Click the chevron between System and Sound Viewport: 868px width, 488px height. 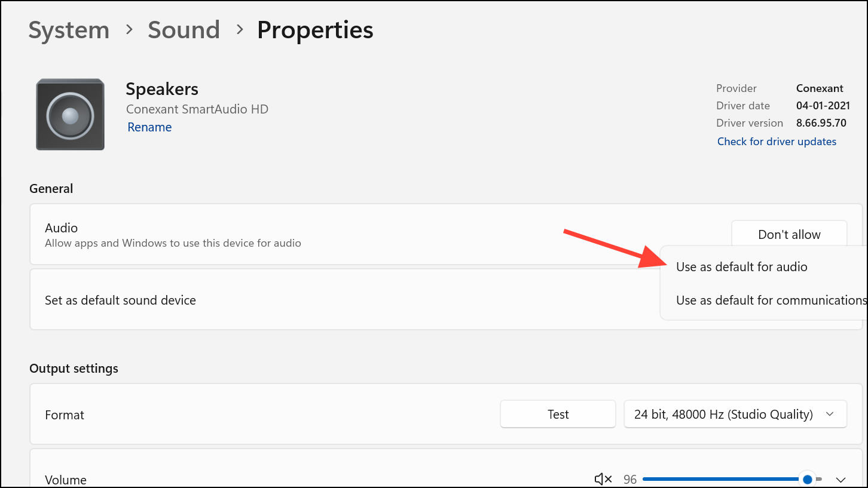(x=129, y=30)
